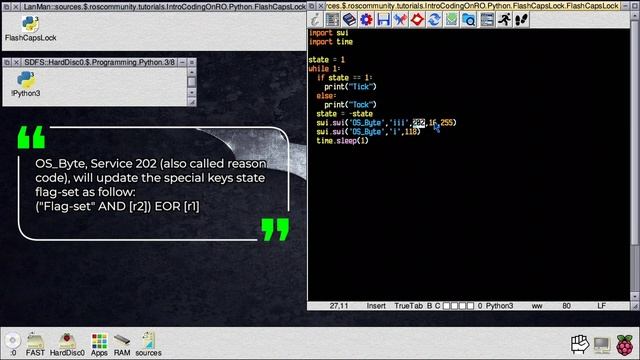Viewport: 640px width, 360px height.
Task: Click the editor window title bar path
Action: (473, 6)
